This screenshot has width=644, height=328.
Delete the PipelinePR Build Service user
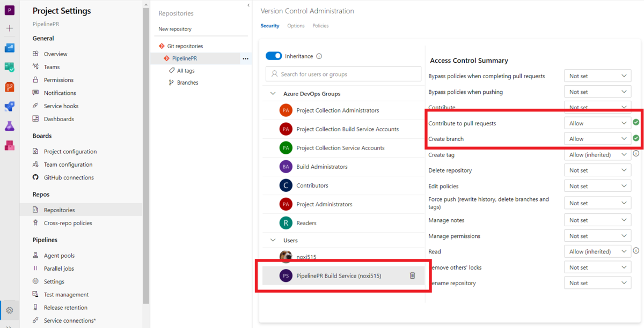(x=412, y=275)
